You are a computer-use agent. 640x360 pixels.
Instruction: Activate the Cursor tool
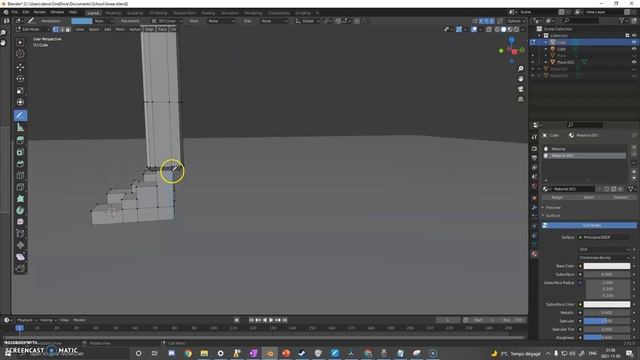click(x=20, y=54)
